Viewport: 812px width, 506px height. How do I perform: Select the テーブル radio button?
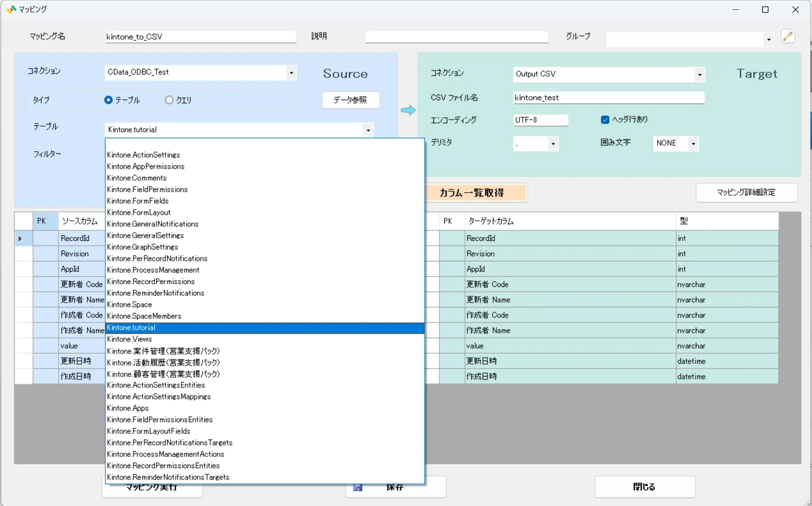[108, 100]
